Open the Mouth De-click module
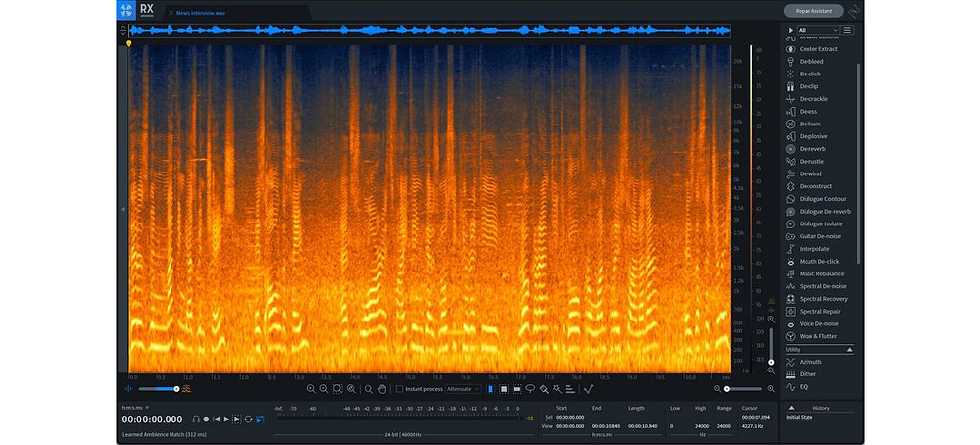The width and height of the screenshot is (980, 445). coord(818,262)
